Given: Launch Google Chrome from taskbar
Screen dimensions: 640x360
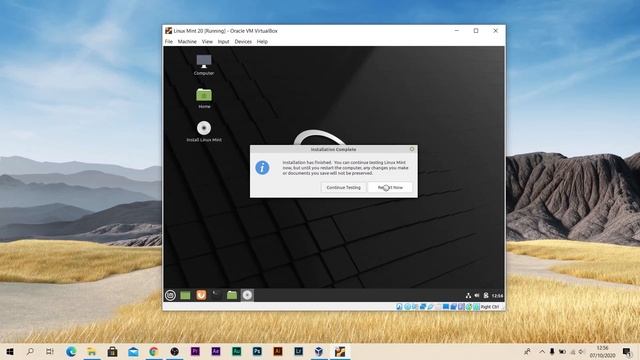Looking at the screenshot, I should pos(153,351).
